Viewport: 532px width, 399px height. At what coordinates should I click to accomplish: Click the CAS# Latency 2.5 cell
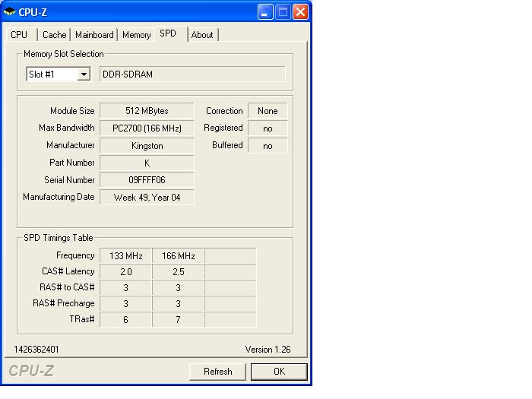(x=179, y=272)
